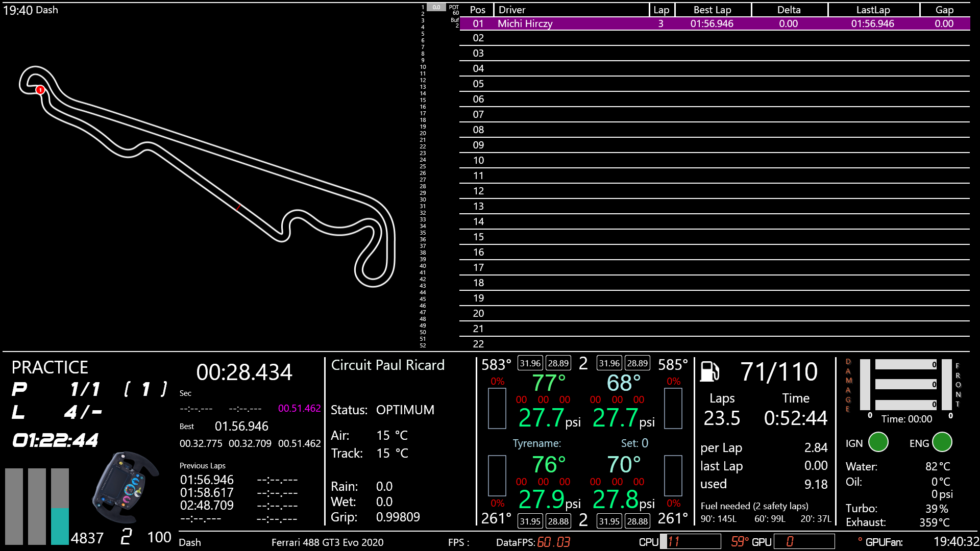The height and width of the screenshot is (551, 980).
Task: Click the front-left brake wear box
Action: 497,408
